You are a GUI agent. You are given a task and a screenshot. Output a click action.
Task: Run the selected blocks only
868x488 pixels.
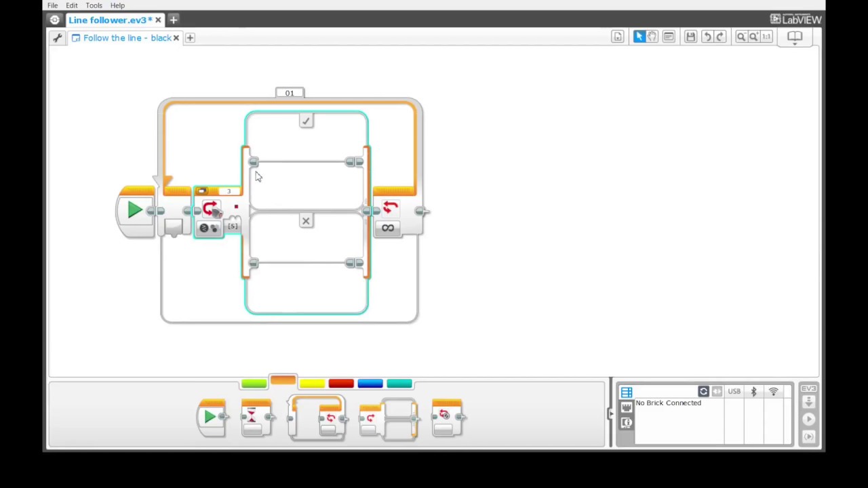808,436
